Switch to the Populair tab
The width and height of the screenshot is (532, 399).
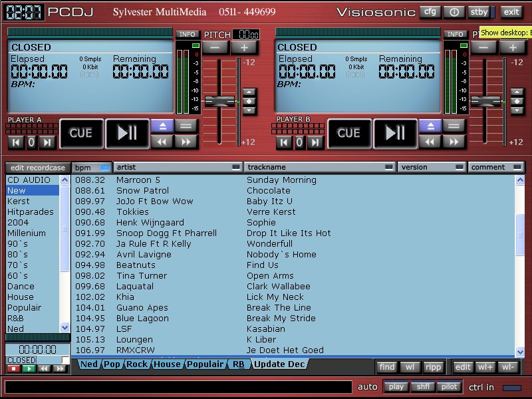(205, 364)
